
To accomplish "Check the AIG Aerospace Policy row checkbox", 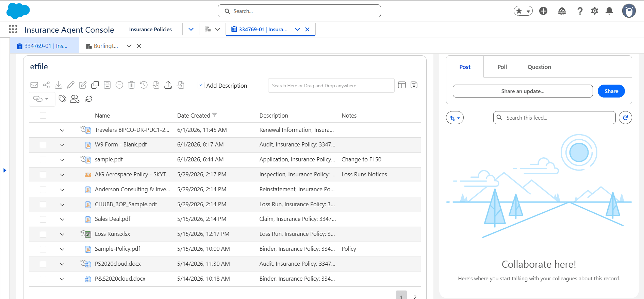I will (43, 175).
